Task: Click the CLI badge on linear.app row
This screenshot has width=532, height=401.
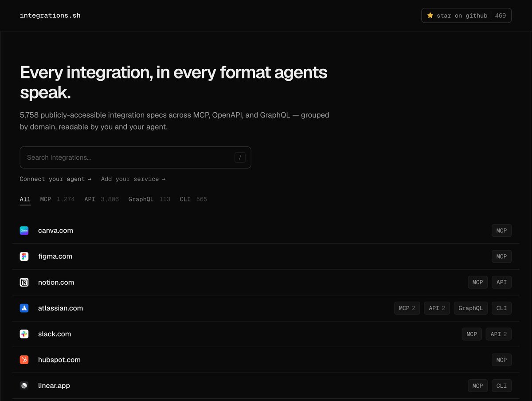Action: pos(501,385)
